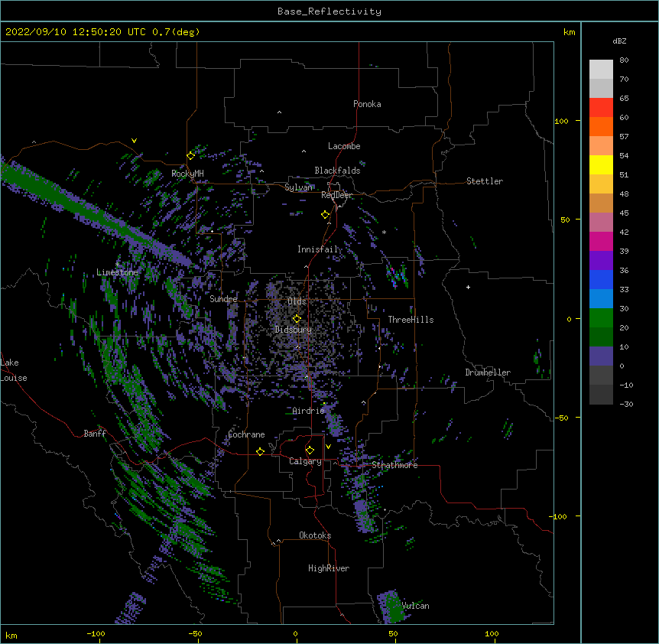Viewport: 659px width, 644px height.
Task: Click the yellow diamond marker below Cochrane
Action: [x=260, y=451]
